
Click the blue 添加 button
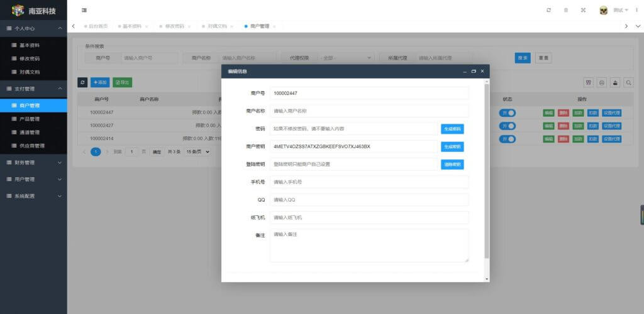pyautogui.click(x=100, y=82)
